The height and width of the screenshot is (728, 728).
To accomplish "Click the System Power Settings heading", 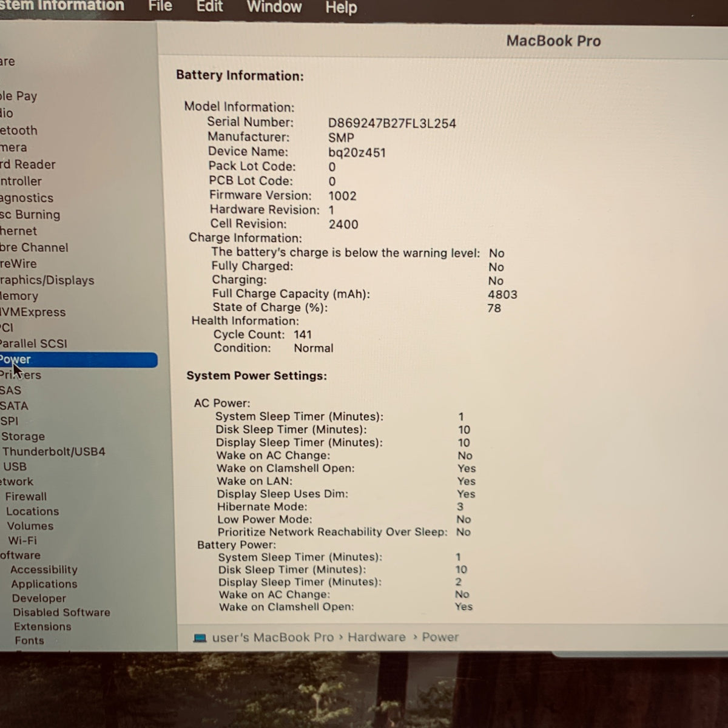I will pos(257,376).
